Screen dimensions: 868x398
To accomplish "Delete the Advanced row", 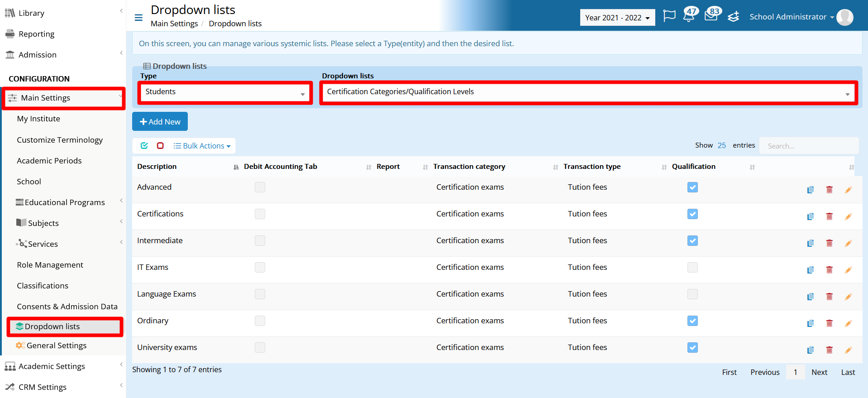I will click(829, 190).
